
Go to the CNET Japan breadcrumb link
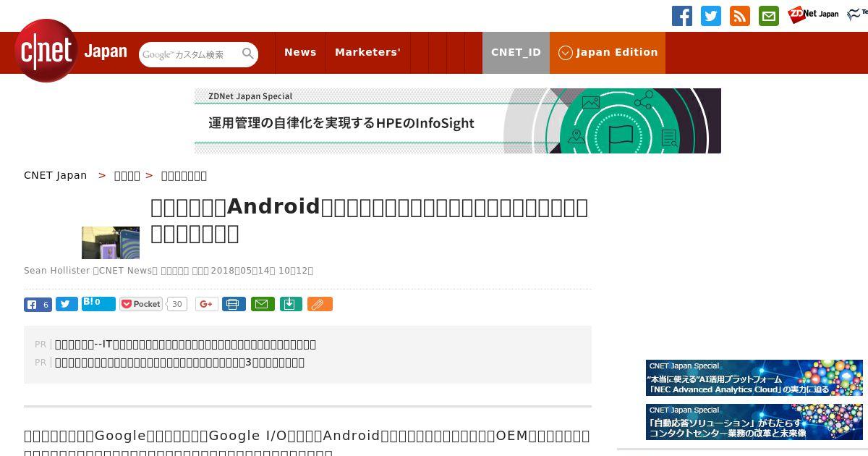[56, 175]
